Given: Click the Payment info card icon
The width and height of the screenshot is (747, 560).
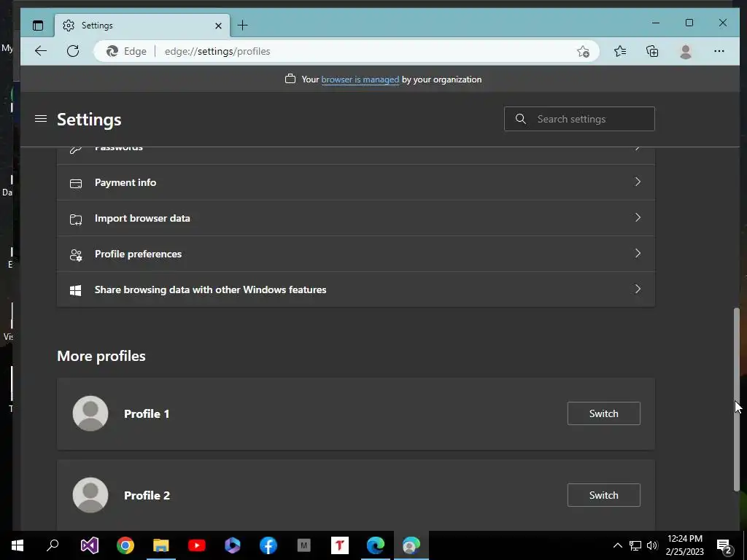Looking at the screenshot, I should tap(76, 183).
